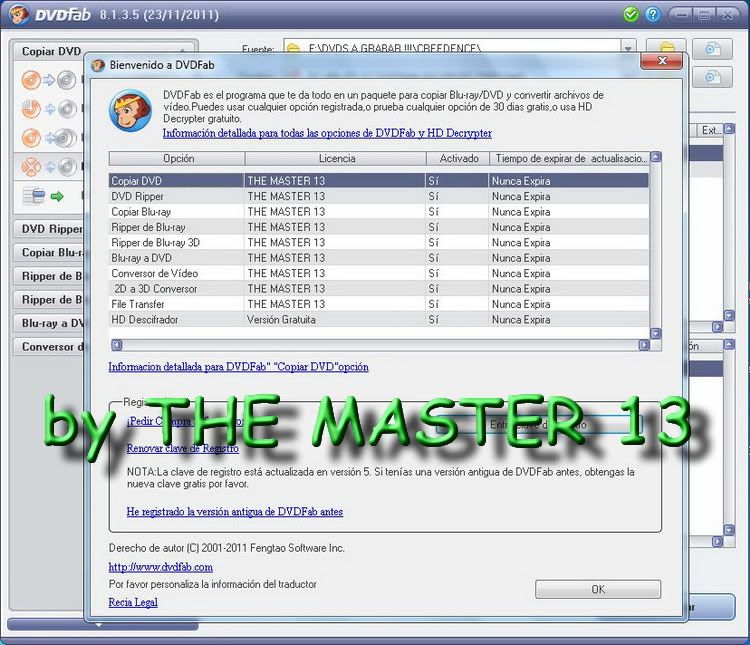
Task: Select the DVD Ripper row in license table
Action: [379, 196]
